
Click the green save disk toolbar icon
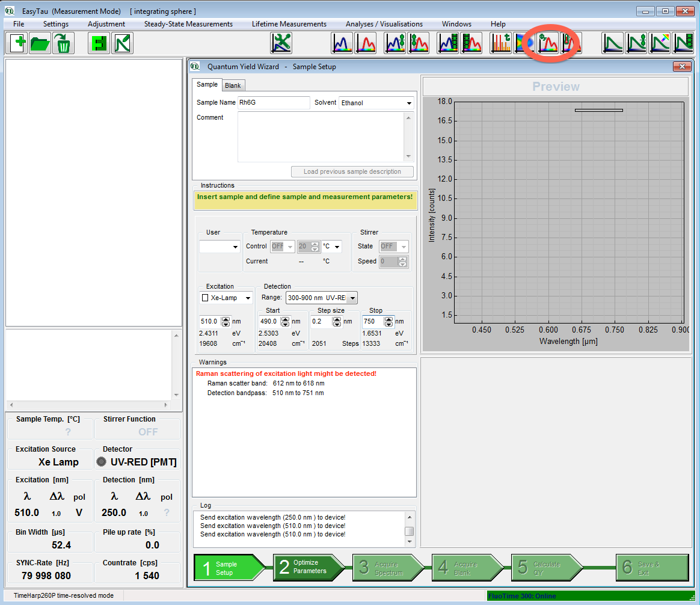coord(99,43)
